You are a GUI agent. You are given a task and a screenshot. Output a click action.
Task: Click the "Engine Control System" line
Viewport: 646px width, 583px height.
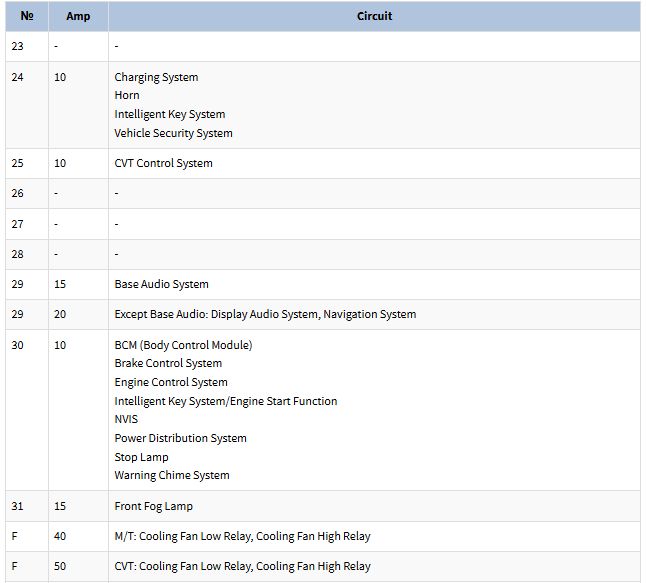[x=171, y=382]
